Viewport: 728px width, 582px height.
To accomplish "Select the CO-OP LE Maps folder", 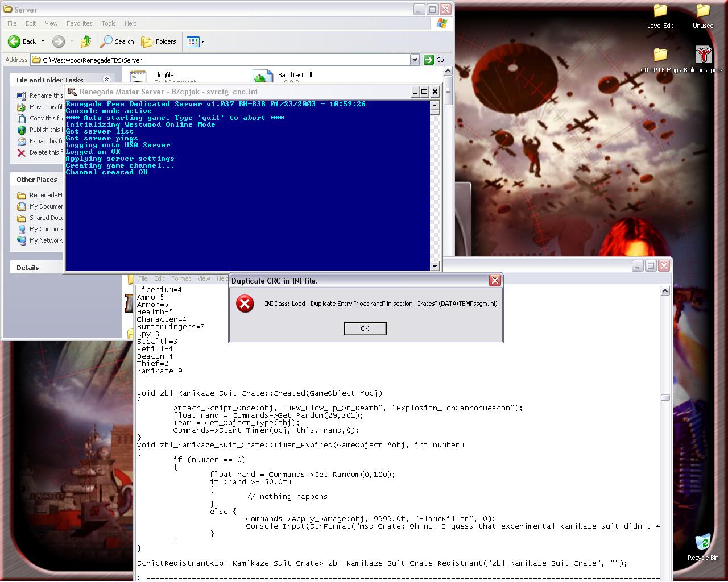I will (660, 56).
